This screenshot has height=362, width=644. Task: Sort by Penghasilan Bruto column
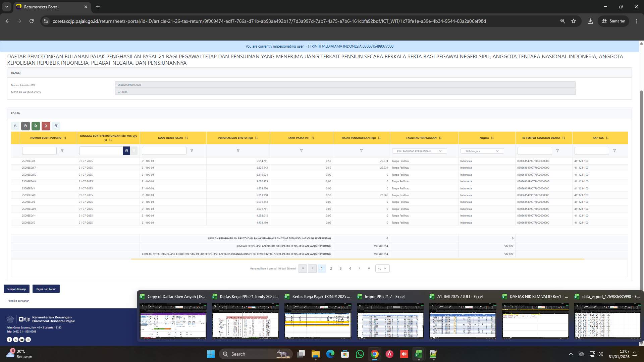coord(256,138)
